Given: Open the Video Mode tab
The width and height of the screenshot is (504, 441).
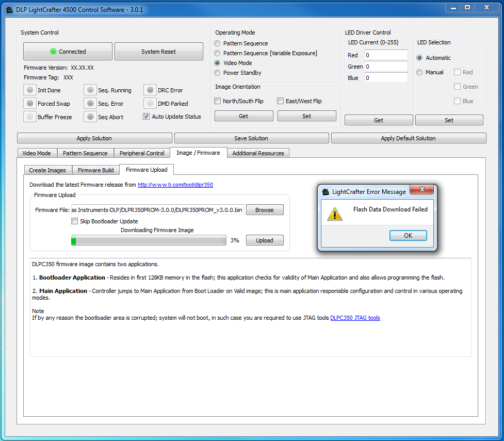Looking at the screenshot, I should point(37,153).
